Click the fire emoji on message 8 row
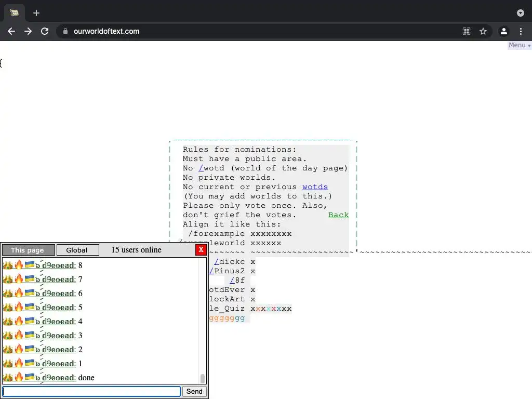 (x=19, y=264)
